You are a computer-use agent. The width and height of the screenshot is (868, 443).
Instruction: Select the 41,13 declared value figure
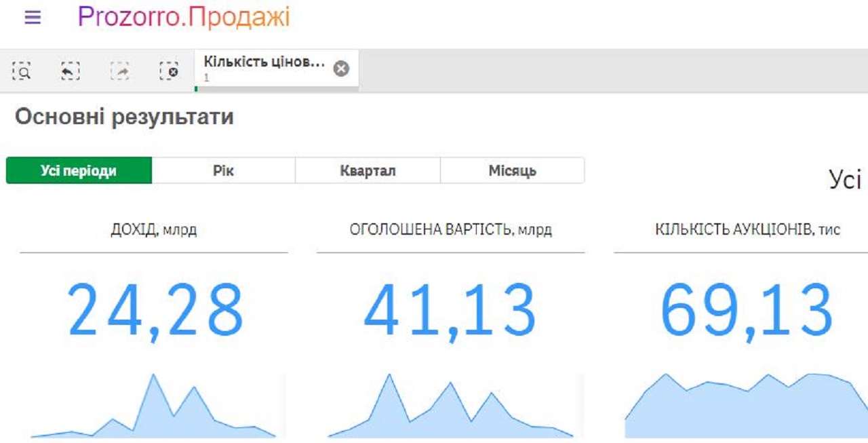click(450, 310)
